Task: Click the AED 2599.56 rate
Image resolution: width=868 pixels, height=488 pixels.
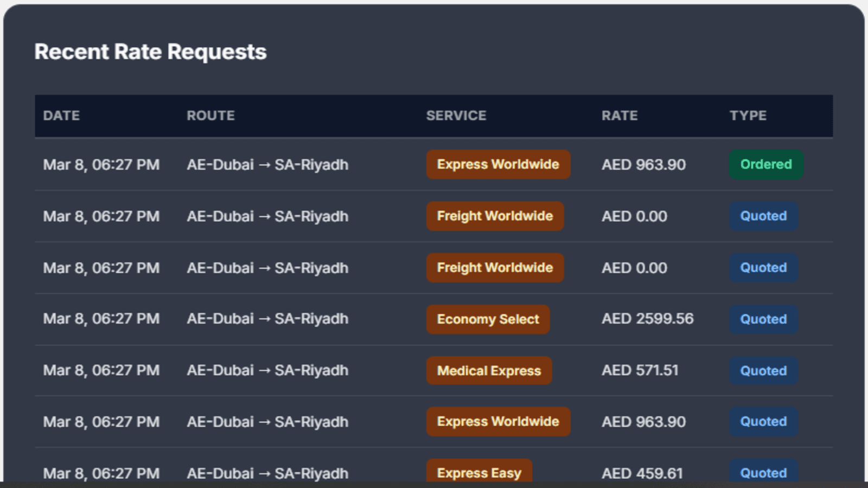Action: pyautogui.click(x=647, y=319)
